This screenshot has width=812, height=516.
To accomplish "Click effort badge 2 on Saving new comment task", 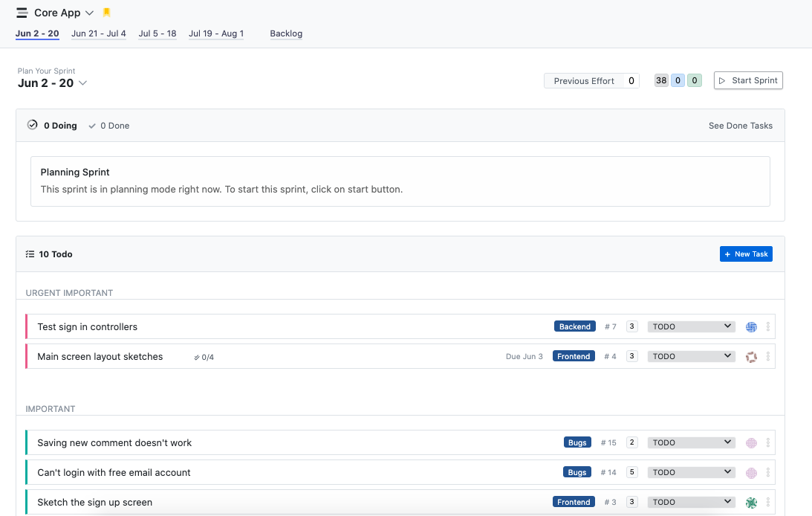I will click(631, 442).
